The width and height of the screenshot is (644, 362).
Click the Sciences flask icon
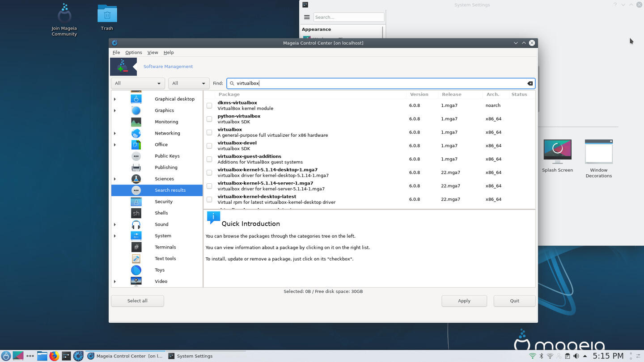(136, 179)
